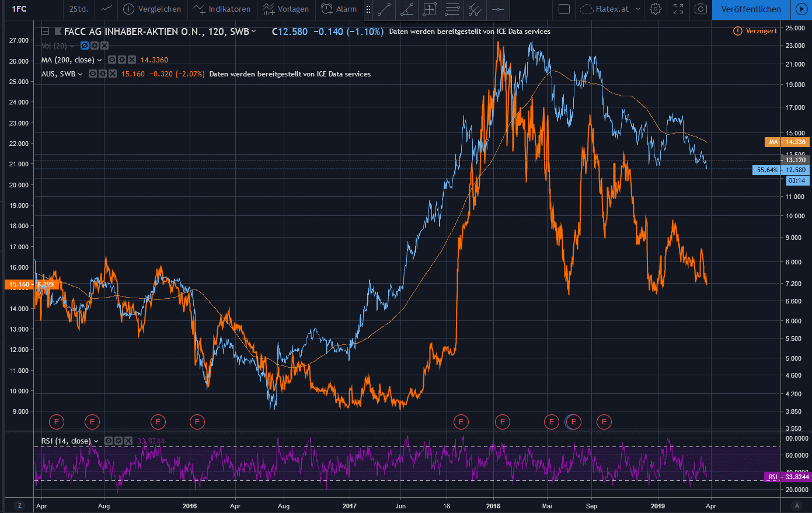Remove the Vol (20) indicator
The height and width of the screenshot is (513, 812).
[x=104, y=46]
